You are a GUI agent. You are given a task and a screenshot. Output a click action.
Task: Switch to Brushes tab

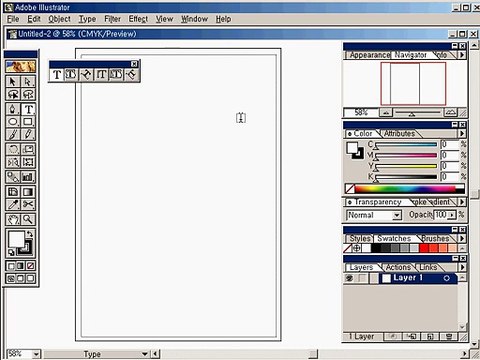point(435,239)
